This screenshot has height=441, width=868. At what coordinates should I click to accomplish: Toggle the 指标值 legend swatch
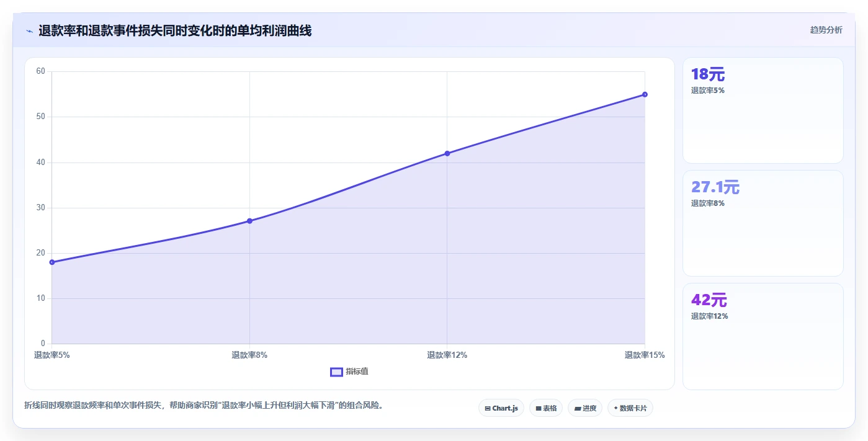coord(336,372)
